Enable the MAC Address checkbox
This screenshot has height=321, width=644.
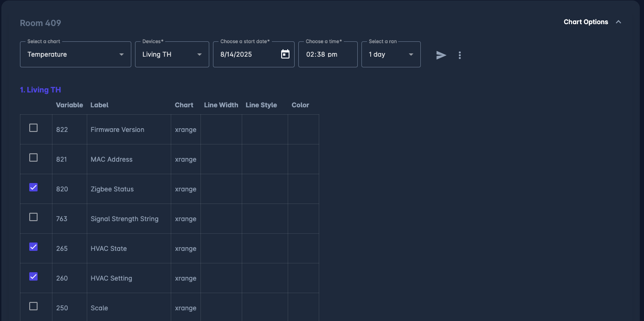33,157
